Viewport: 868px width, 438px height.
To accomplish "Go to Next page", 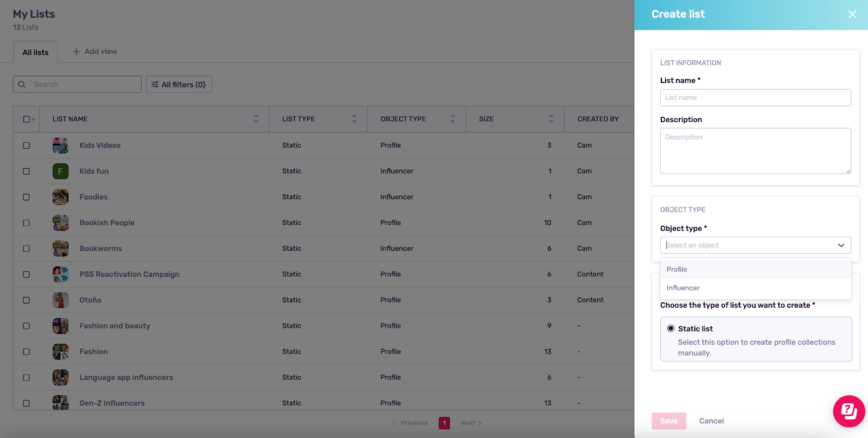I will point(471,423).
